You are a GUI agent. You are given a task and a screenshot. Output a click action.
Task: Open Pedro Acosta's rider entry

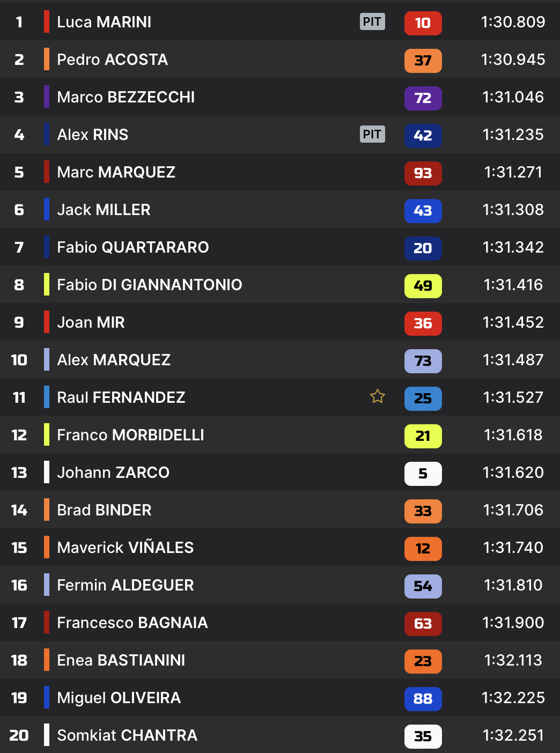112,60
